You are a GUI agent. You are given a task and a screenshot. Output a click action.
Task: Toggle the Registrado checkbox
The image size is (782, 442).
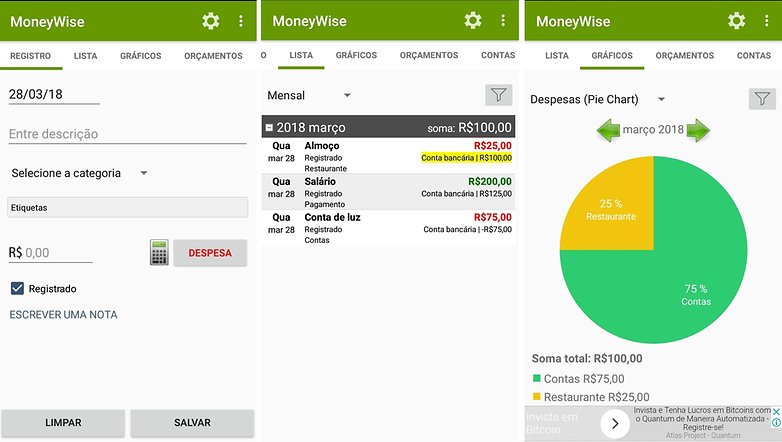coord(17,288)
